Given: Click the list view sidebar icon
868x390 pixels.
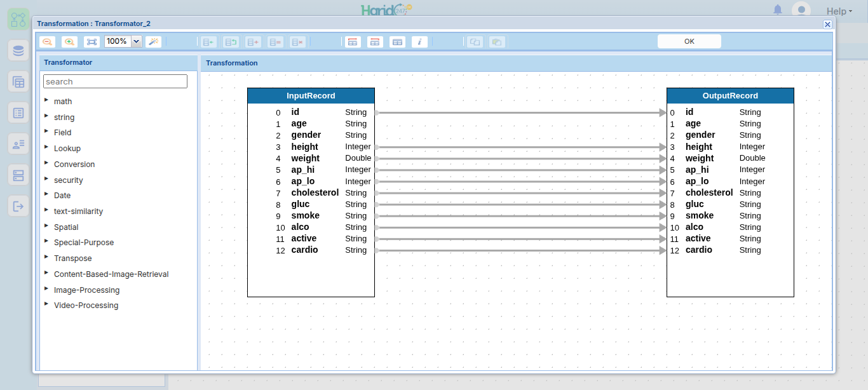Looking at the screenshot, I should point(18,112).
